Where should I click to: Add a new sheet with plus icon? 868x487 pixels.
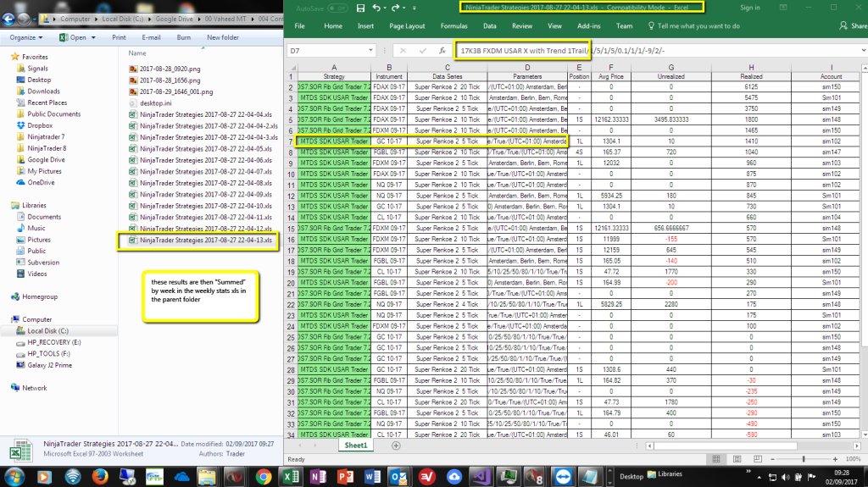click(x=396, y=445)
